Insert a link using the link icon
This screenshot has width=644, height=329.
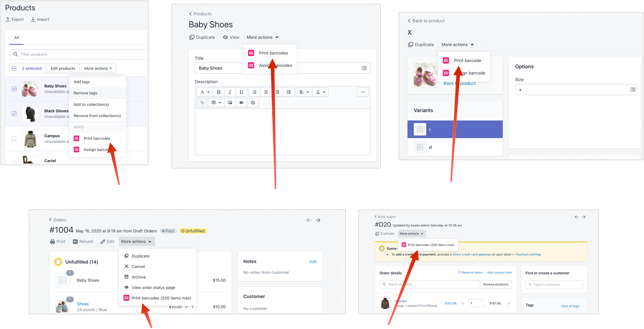pos(202,103)
